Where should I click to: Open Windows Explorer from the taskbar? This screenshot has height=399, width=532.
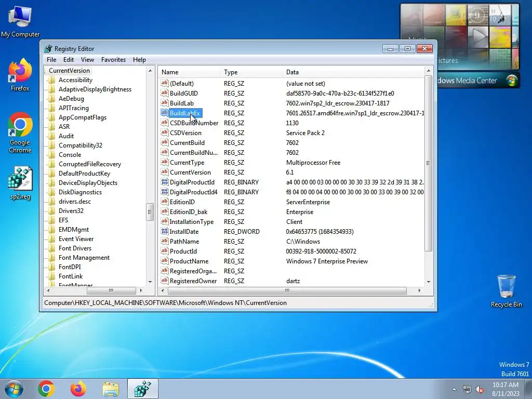click(111, 389)
